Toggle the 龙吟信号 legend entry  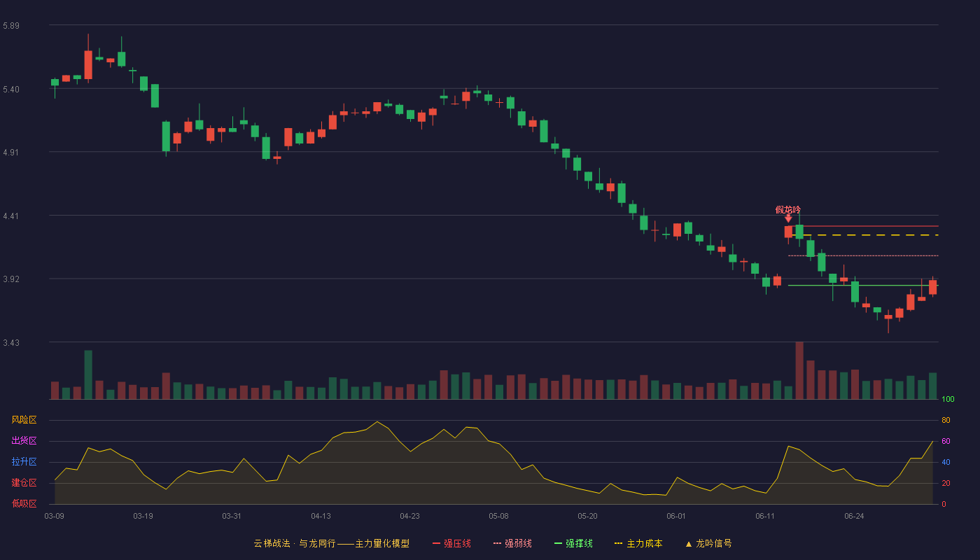click(708, 543)
